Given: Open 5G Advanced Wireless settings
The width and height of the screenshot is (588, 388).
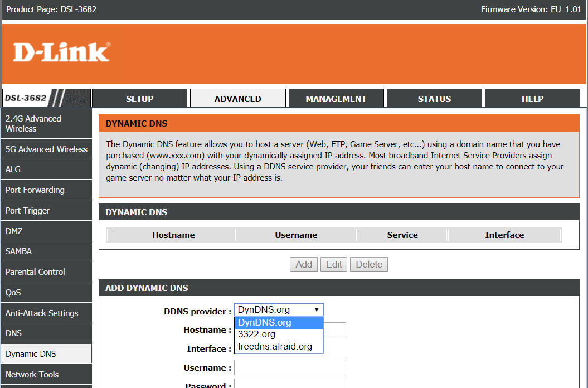Looking at the screenshot, I should pos(46,149).
